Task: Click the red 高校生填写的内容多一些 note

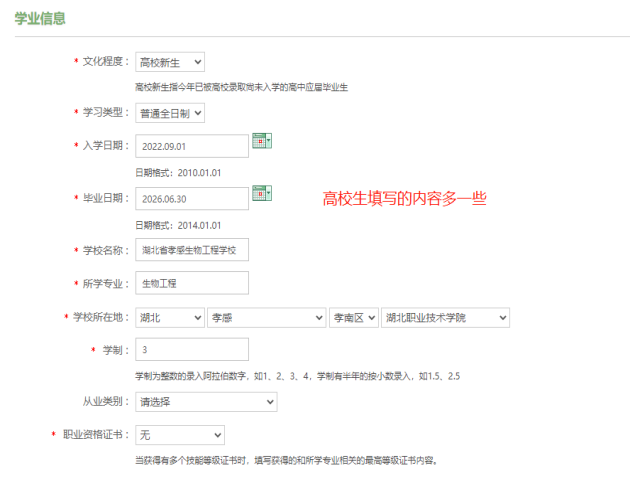Action: 404,199
